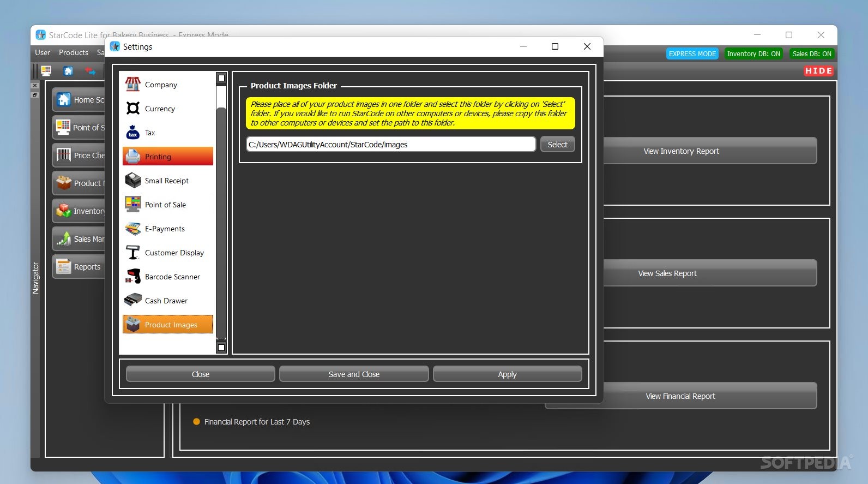
Task: Maximize the Settings dialog
Action: [x=555, y=46]
